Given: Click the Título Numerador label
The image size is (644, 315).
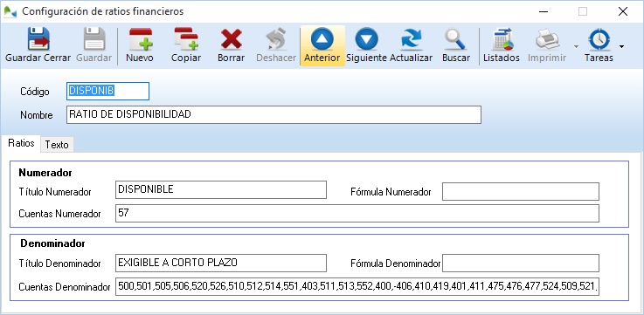Looking at the screenshot, I should 55,192.
